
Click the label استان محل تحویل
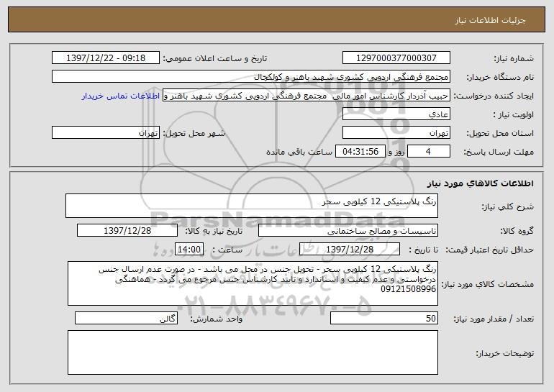(x=500, y=134)
